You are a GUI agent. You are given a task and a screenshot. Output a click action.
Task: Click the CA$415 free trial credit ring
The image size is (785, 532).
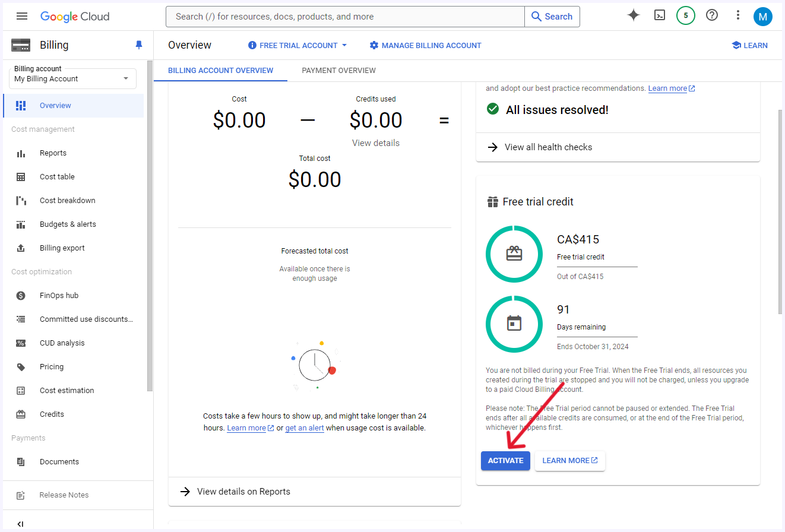[x=514, y=254]
